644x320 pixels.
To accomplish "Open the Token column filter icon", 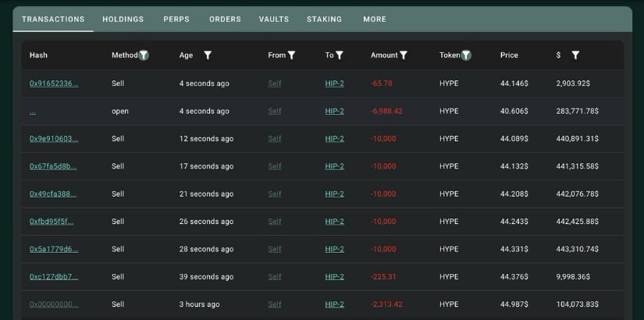I will point(466,55).
